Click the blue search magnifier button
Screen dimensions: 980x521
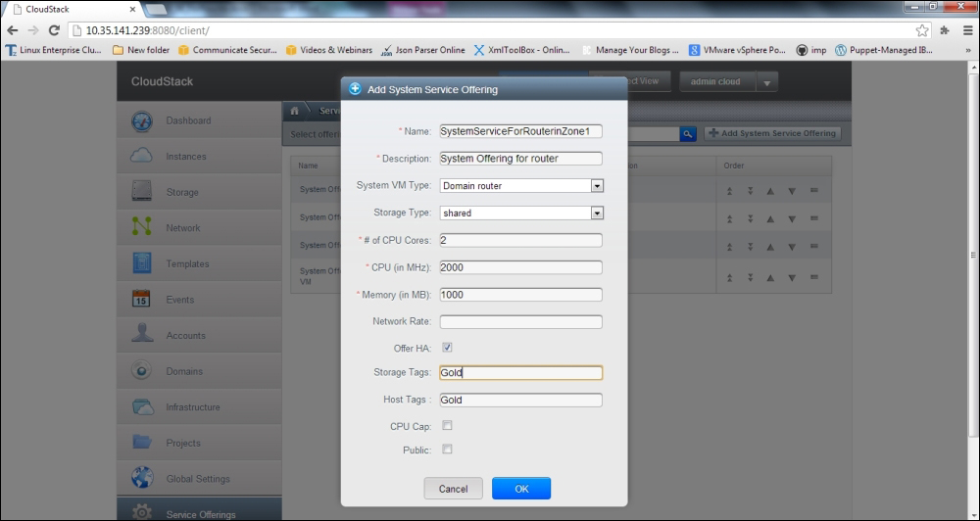pos(688,133)
